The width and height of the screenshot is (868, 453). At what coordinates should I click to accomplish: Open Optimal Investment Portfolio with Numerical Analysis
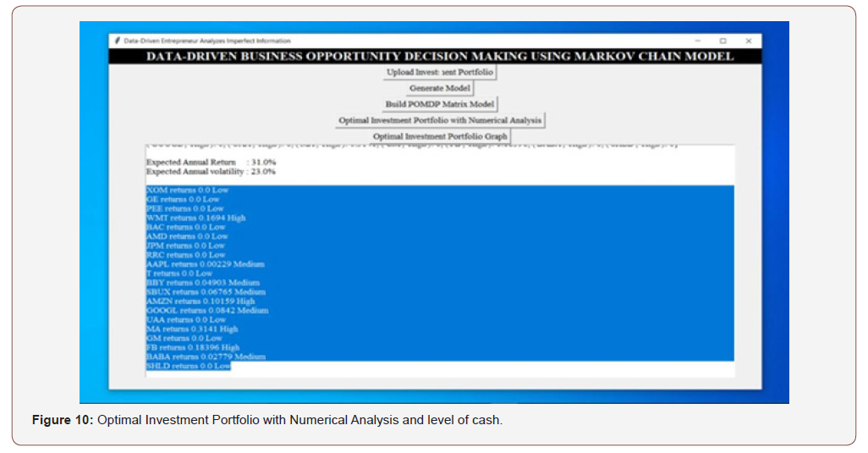click(x=440, y=120)
